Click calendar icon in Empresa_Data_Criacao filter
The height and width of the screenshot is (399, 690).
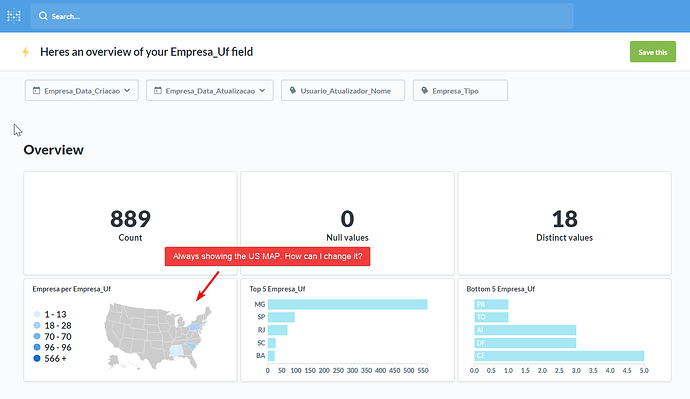click(x=37, y=91)
